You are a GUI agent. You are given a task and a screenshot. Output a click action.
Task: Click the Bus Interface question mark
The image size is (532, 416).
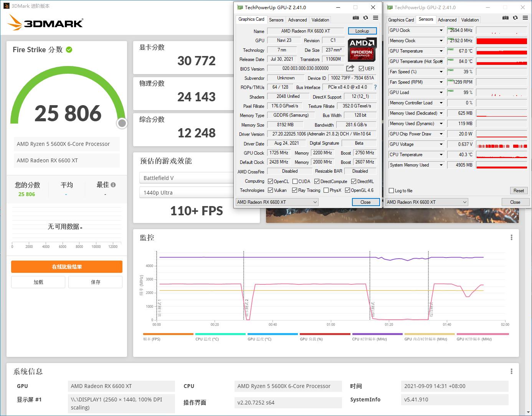pos(375,87)
